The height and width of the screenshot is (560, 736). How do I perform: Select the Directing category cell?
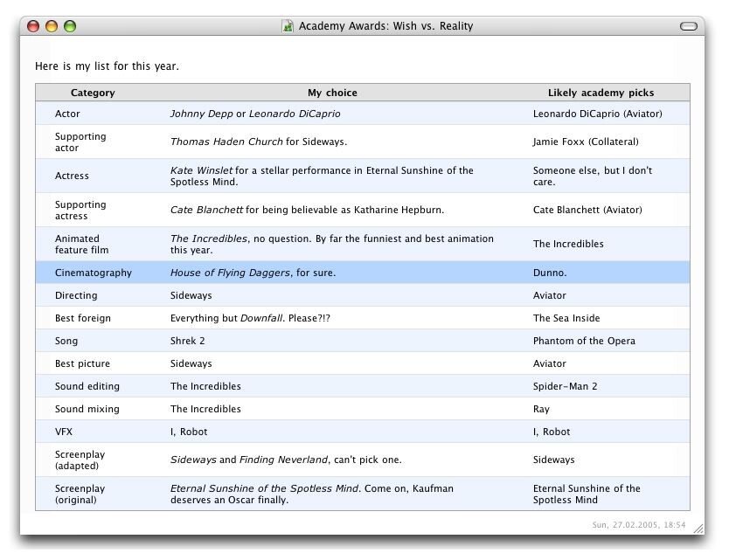click(76, 295)
